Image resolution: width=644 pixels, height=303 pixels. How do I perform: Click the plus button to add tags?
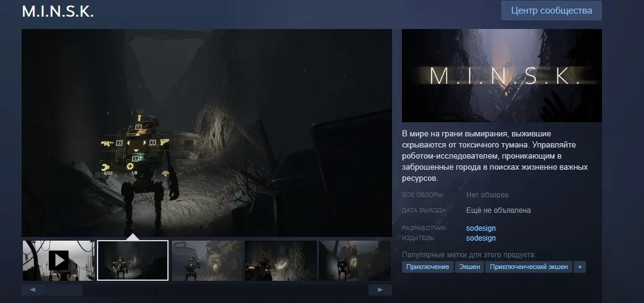pyautogui.click(x=580, y=267)
